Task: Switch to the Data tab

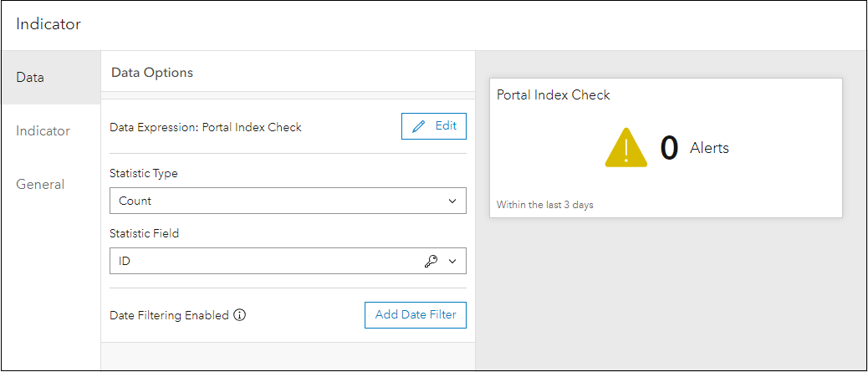Action: click(31, 78)
